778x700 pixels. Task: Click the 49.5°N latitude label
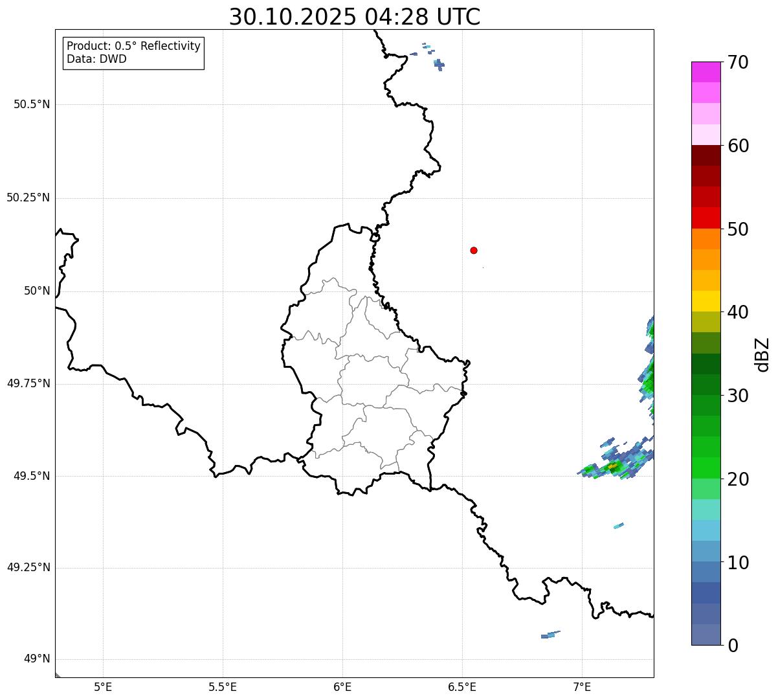point(32,476)
